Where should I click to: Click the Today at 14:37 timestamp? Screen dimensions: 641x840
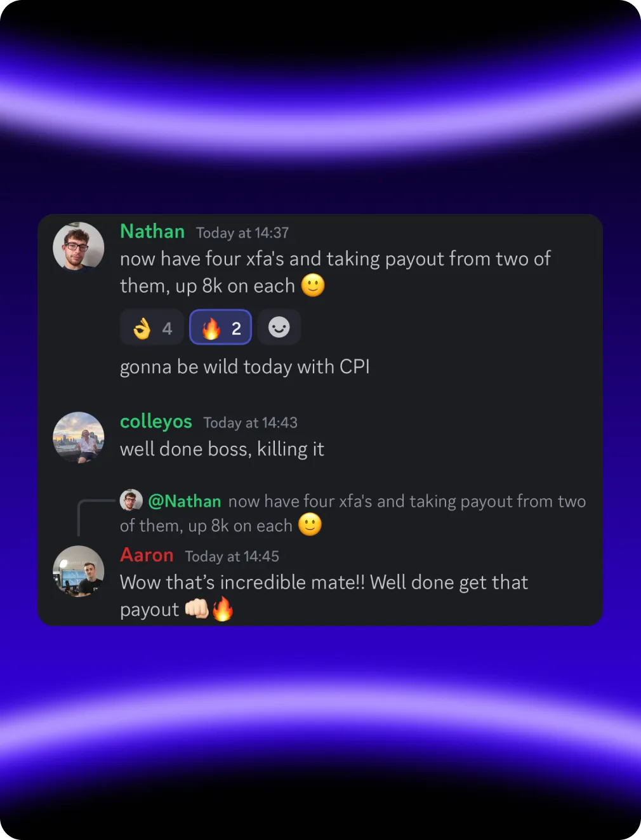click(242, 233)
